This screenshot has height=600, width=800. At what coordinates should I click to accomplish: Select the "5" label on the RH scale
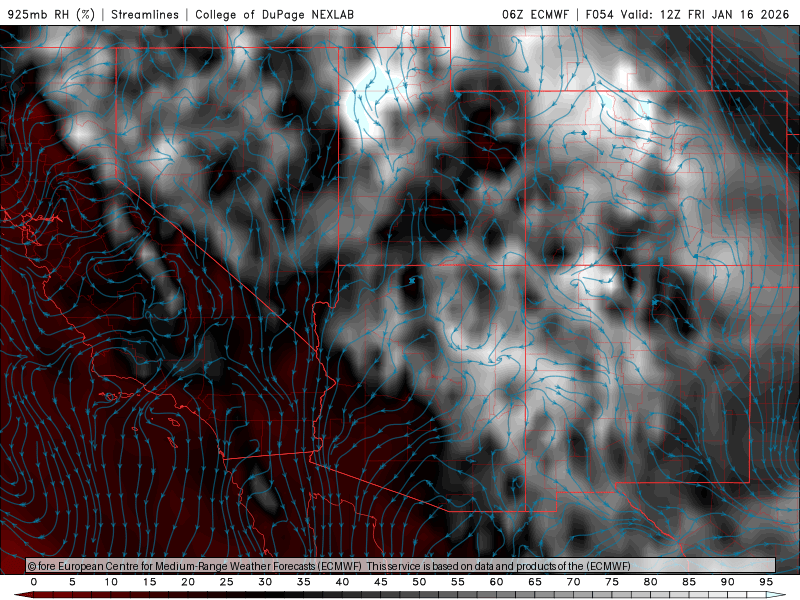point(72,582)
